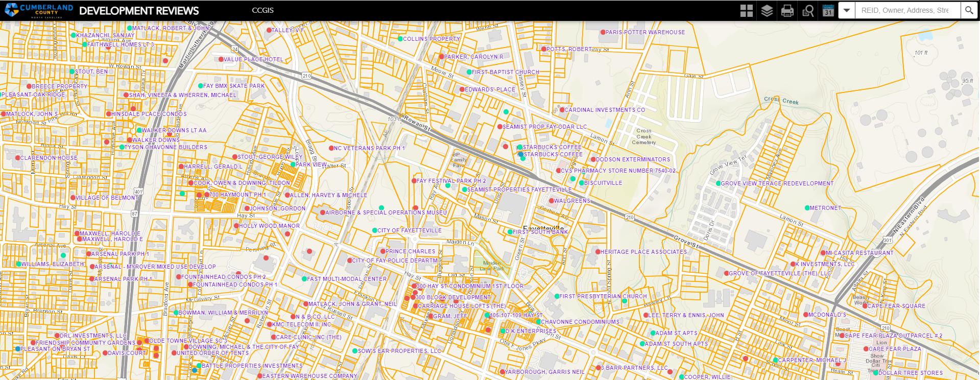980x380 pixels.
Task: Select the Walgreens marker
Action: (552, 201)
